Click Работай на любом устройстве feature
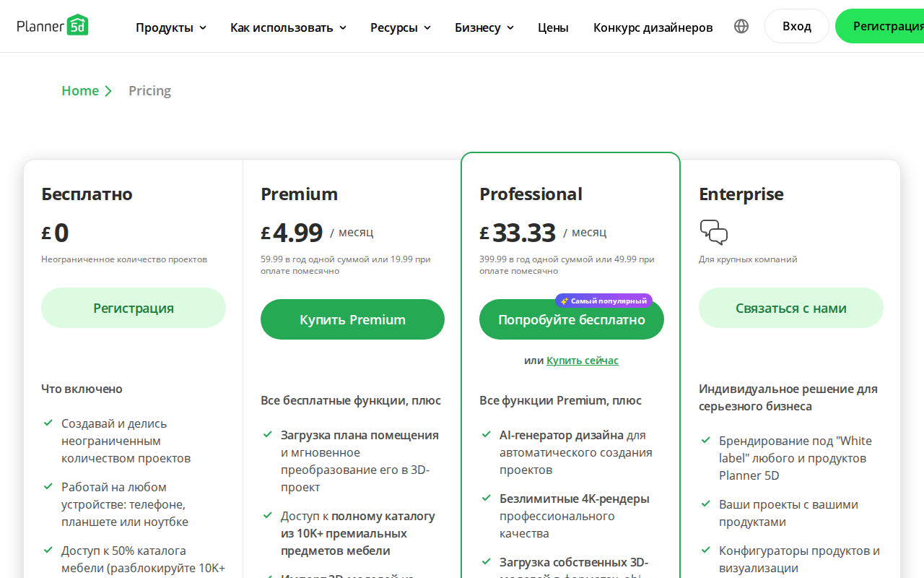The height and width of the screenshot is (578, 924). [125, 504]
